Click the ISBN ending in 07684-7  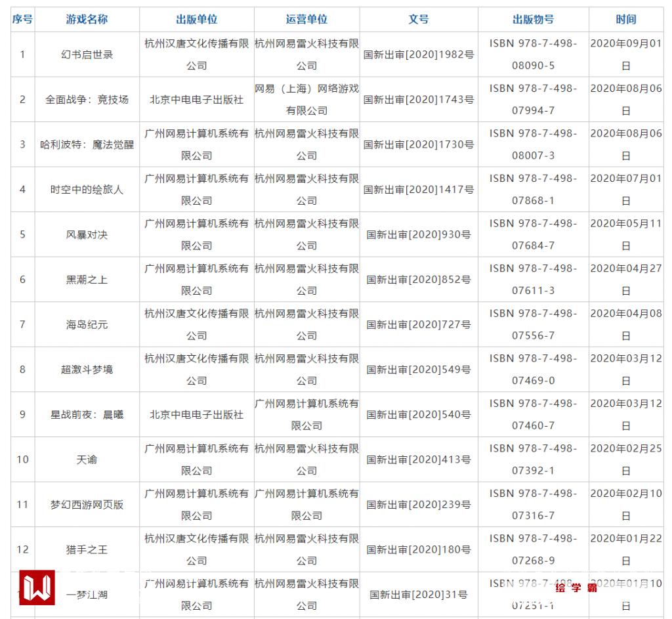pyautogui.click(x=533, y=234)
